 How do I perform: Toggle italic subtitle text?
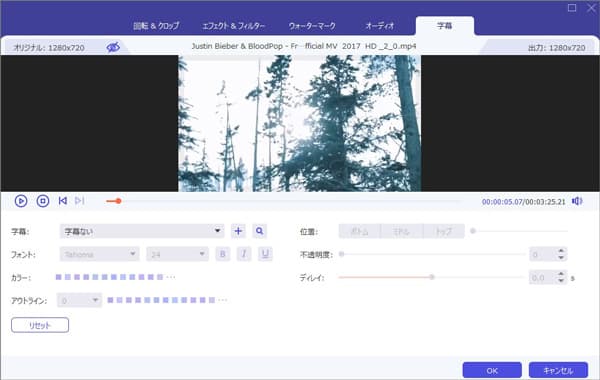click(244, 254)
